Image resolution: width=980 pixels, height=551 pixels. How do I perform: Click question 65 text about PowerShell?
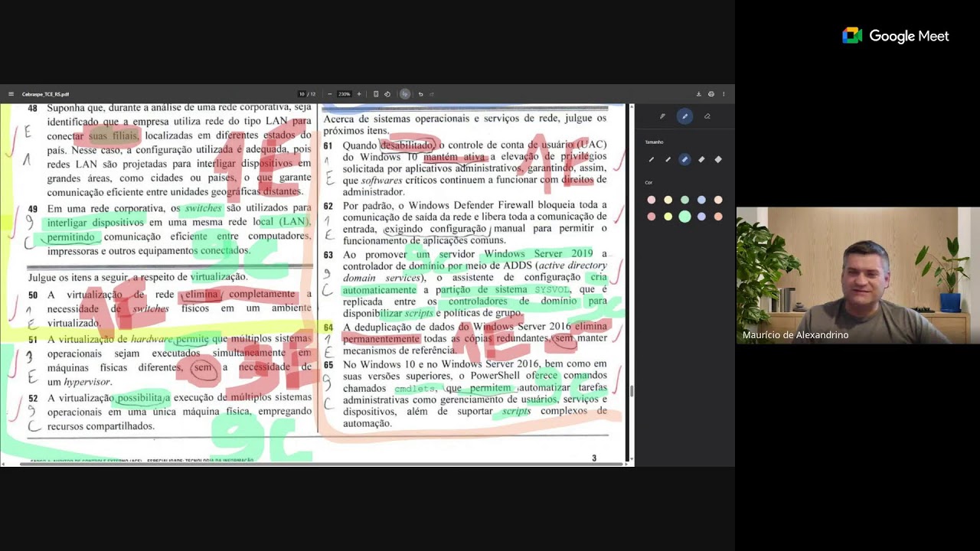click(x=474, y=393)
